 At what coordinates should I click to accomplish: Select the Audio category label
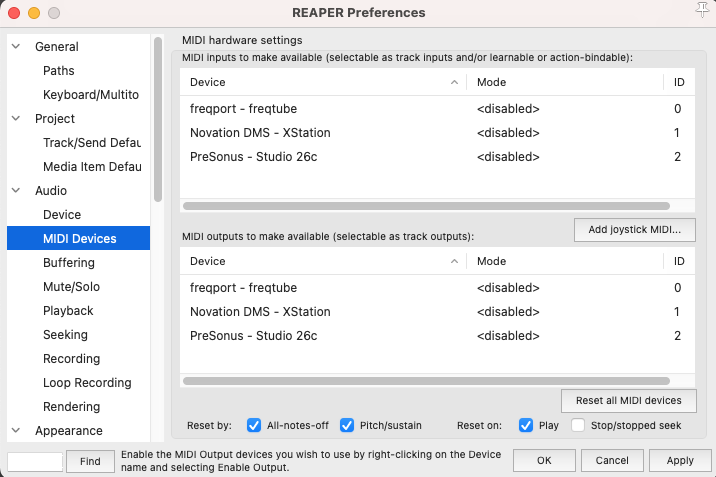tap(51, 190)
